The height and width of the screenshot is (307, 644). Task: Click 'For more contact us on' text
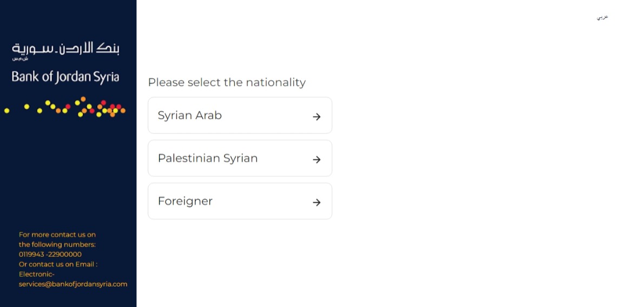tap(57, 235)
